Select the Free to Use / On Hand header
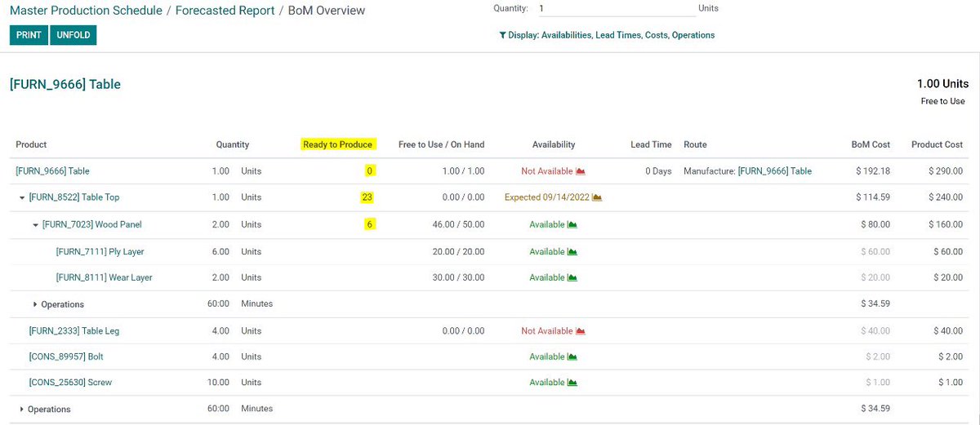This screenshot has height=425, width=980. [x=441, y=144]
